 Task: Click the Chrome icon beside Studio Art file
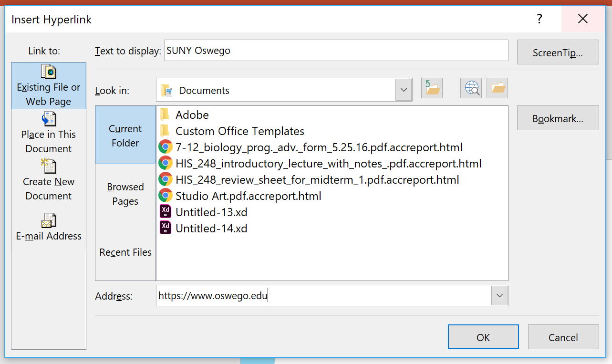point(165,195)
